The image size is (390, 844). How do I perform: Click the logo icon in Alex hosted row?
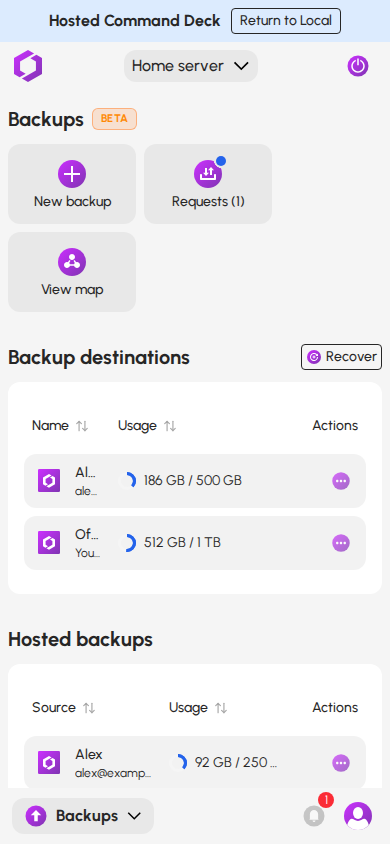tap(49, 763)
